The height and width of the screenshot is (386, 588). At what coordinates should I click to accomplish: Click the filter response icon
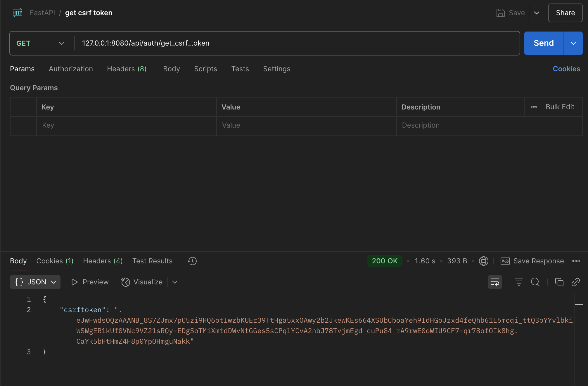pos(519,282)
